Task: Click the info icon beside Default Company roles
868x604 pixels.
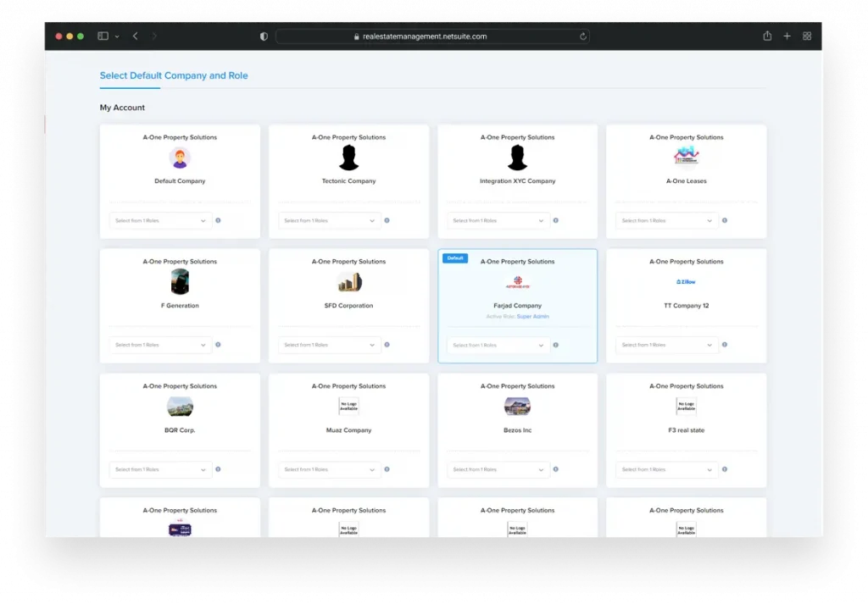Action: tap(218, 220)
